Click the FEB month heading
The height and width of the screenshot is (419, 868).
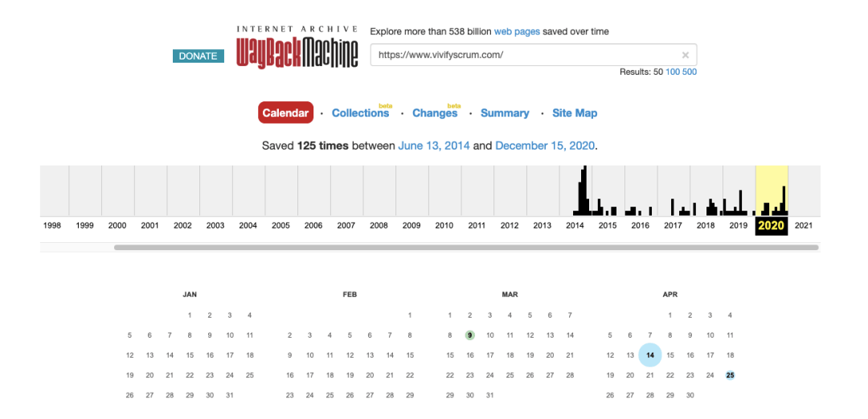point(350,295)
